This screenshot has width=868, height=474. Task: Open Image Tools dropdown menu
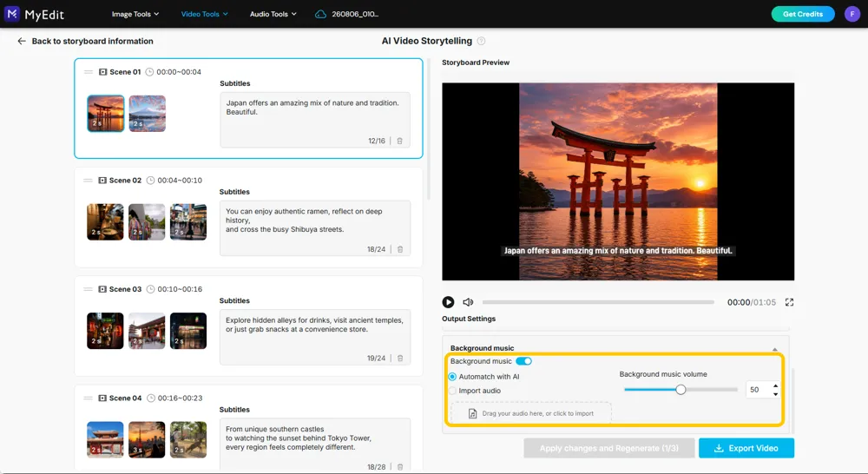tap(135, 15)
